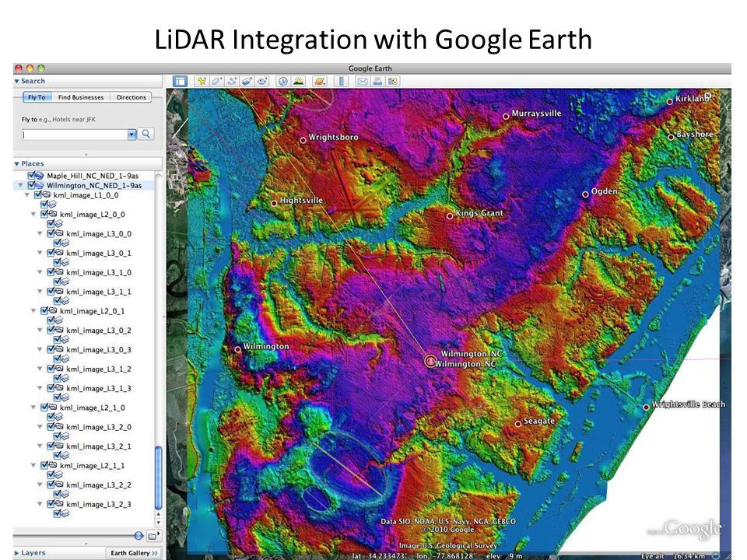Select the Add Polygon tool
Screen dimensions: 747x560
216,82
